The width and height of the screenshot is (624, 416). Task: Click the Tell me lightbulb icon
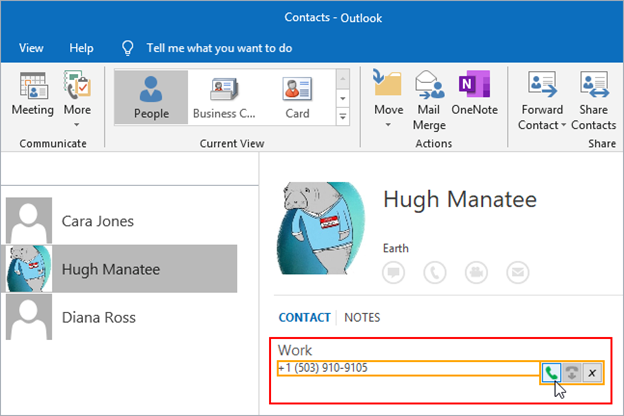(x=127, y=48)
